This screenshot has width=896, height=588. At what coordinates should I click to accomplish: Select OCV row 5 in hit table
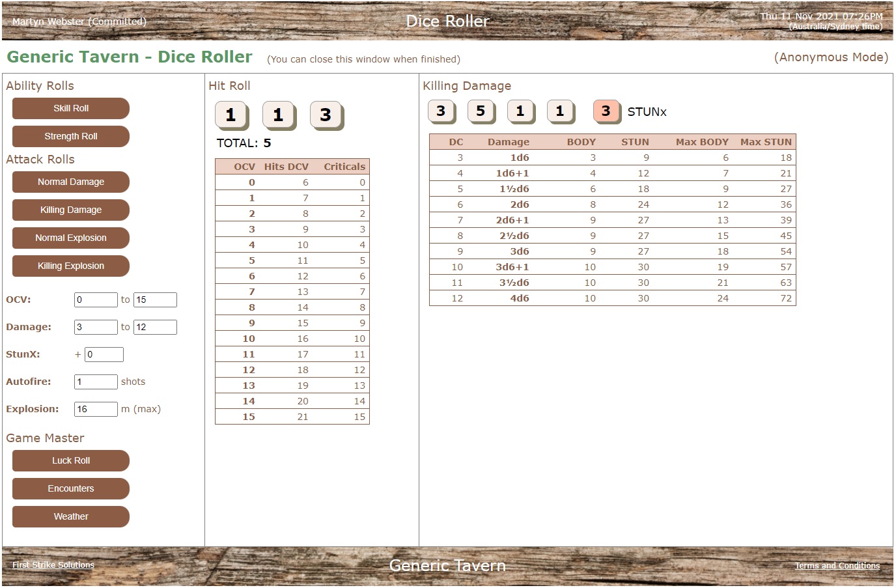coord(292,260)
